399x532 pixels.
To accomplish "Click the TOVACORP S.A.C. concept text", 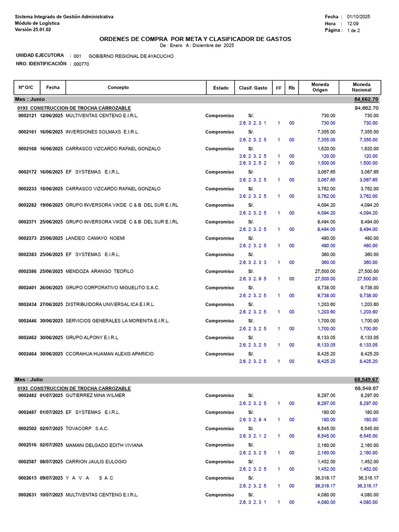I will [x=87, y=429].
